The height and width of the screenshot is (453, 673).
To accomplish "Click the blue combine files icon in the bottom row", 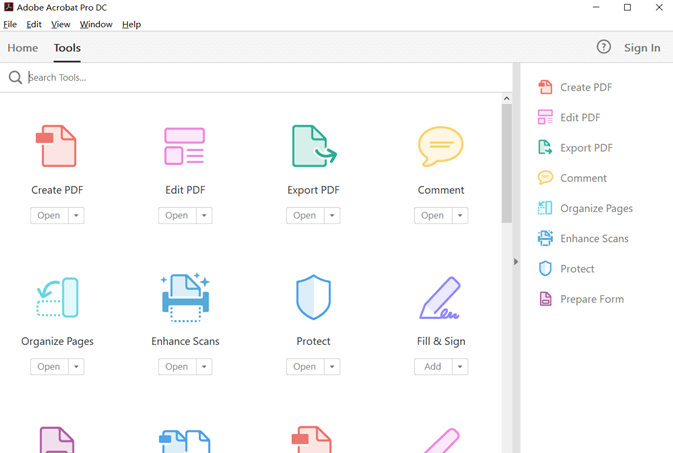I will click(185, 441).
